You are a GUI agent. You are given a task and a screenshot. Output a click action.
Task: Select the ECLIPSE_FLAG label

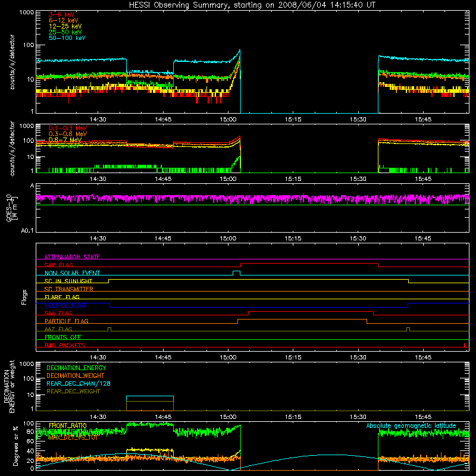coord(65,305)
